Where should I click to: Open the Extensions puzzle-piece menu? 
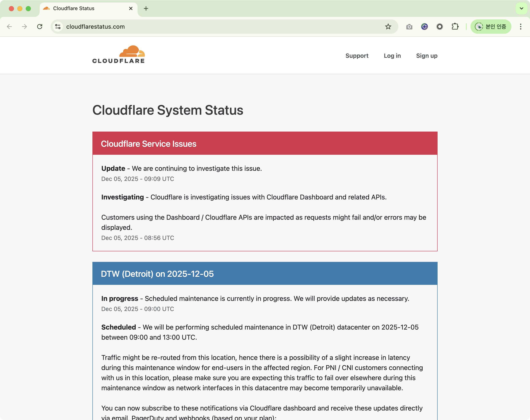tap(455, 27)
